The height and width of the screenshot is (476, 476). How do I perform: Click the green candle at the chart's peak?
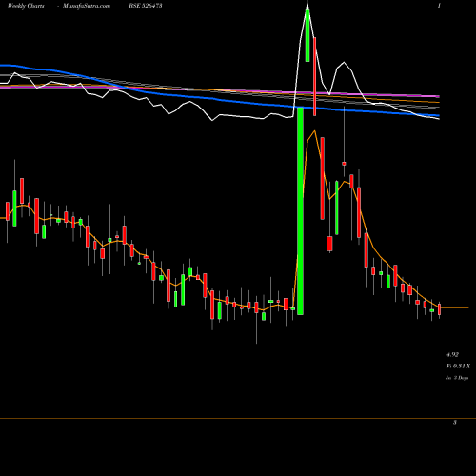pos(307,35)
